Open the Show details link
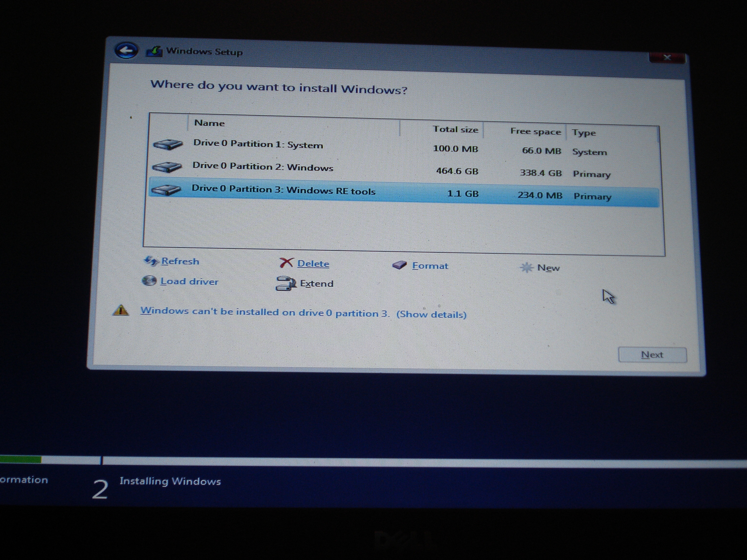The height and width of the screenshot is (560, 747). tap(431, 315)
